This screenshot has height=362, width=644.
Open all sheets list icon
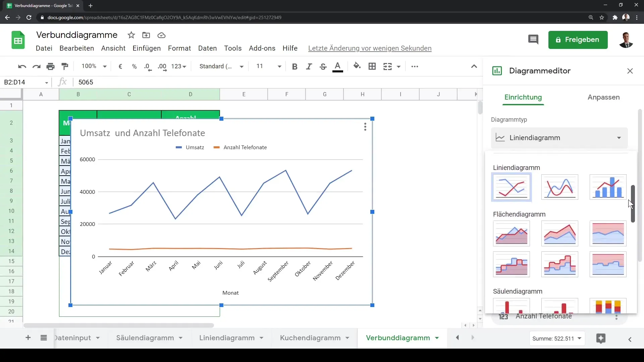44,338
